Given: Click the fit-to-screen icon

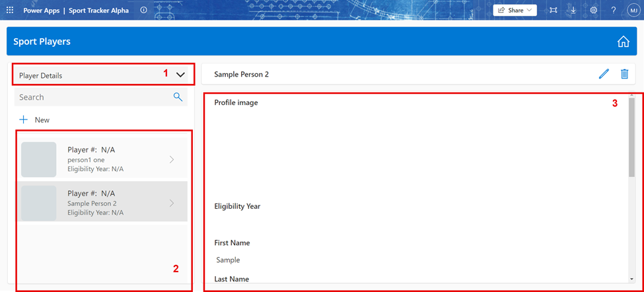Looking at the screenshot, I should pyautogui.click(x=553, y=11).
